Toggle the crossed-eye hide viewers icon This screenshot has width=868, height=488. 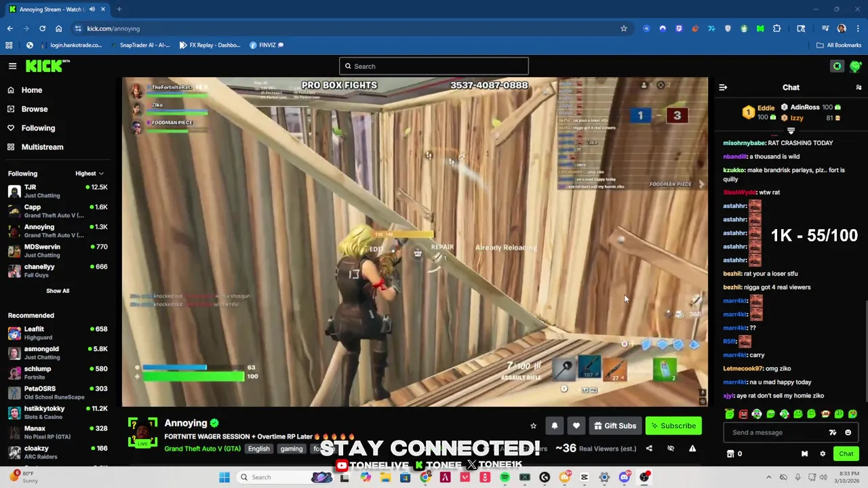(x=671, y=449)
